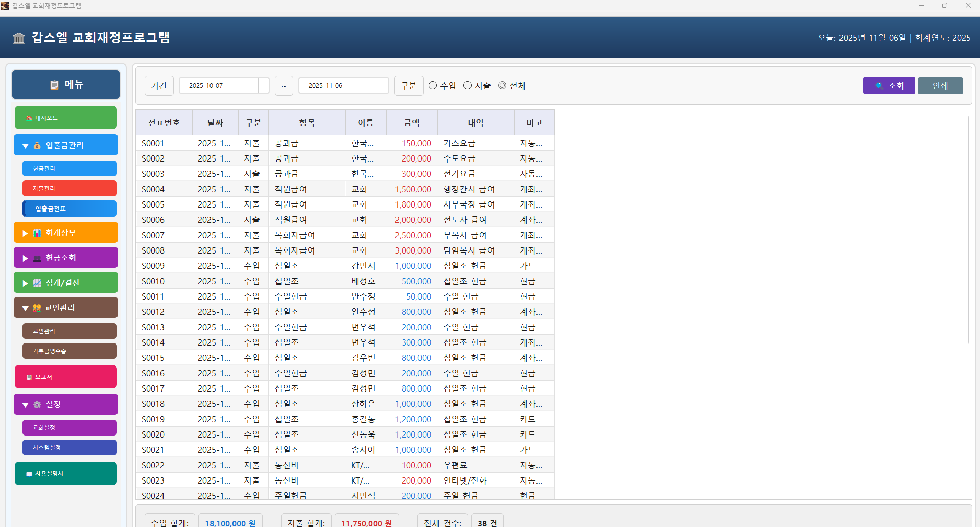
Task: Click the magnifier icon on 조회 button
Action: [880, 85]
